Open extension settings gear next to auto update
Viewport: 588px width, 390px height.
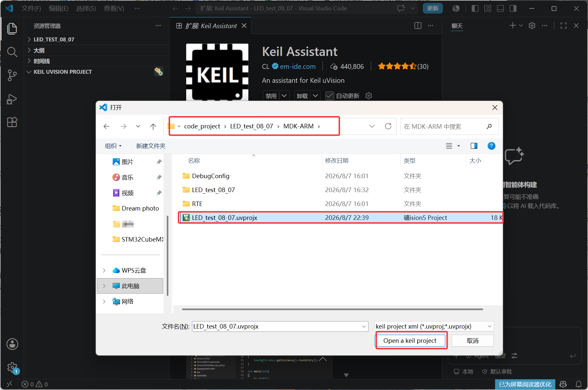click(x=368, y=96)
